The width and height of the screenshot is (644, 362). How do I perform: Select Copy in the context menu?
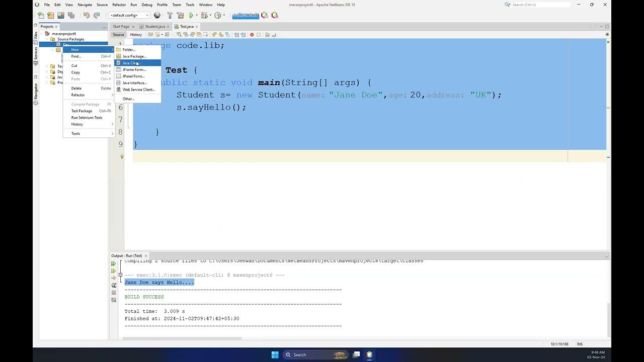pos(89,72)
